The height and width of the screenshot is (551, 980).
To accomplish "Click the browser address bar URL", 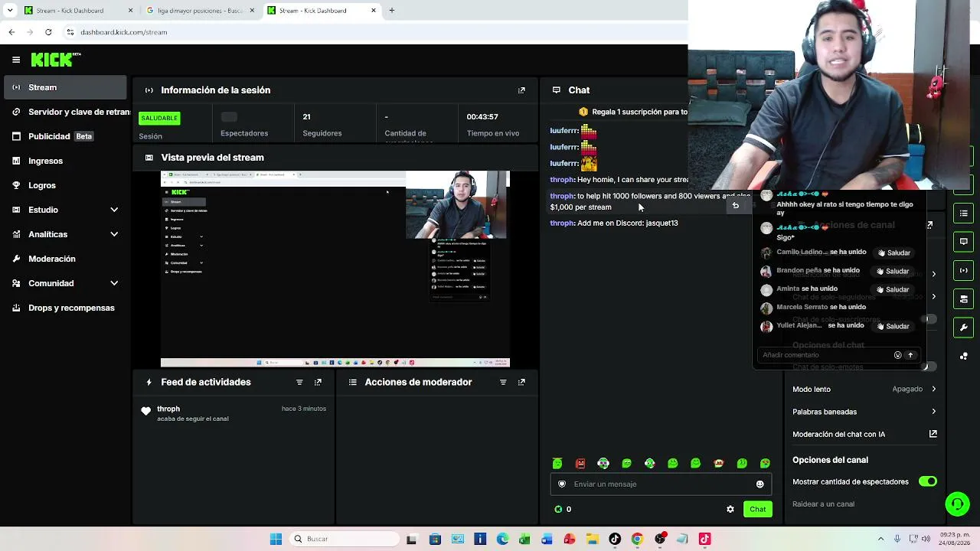I will tap(124, 32).
